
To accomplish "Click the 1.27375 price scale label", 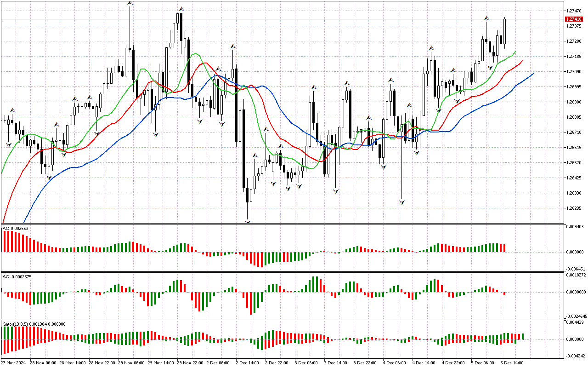I will (x=574, y=26).
